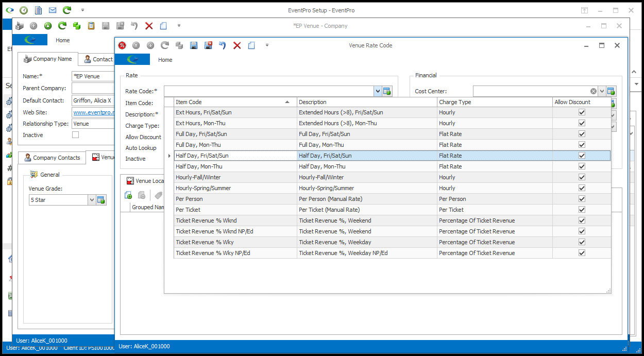Toggle Allow Discount for Ticket Revenue % Wky
The width and height of the screenshot is (644, 356).
tap(582, 242)
